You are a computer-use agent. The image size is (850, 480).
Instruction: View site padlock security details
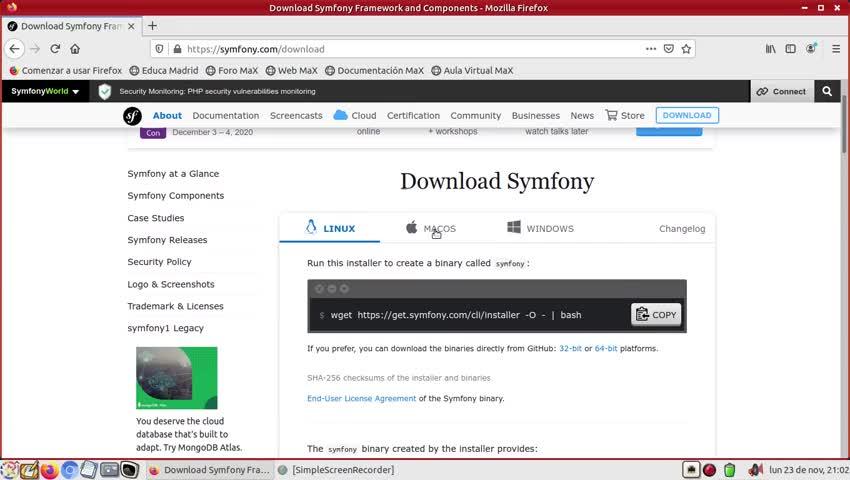pyautogui.click(x=177, y=49)
